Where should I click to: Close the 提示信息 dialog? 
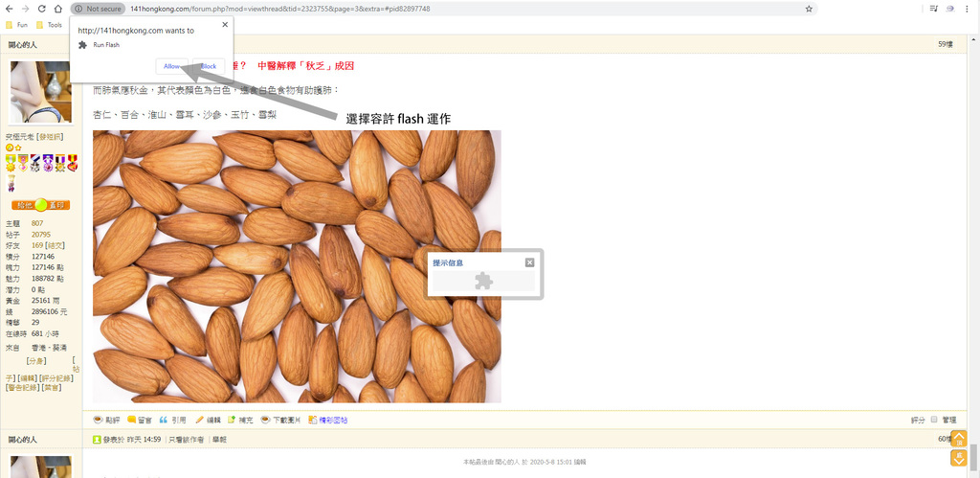point(529,262)
